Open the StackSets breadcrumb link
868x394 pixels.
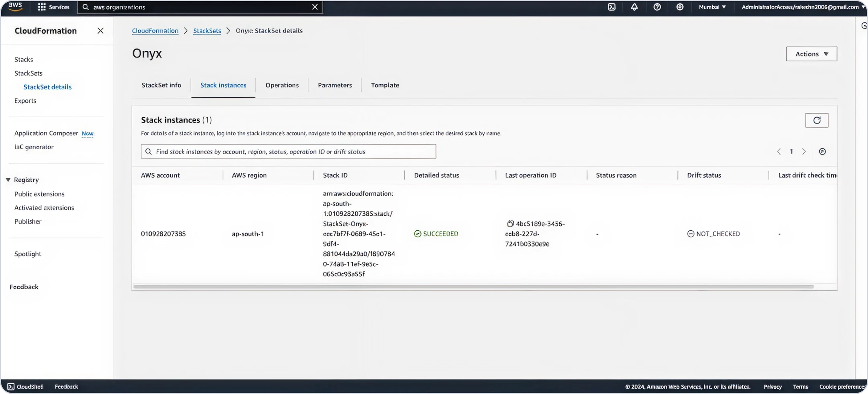coord(207,31)
